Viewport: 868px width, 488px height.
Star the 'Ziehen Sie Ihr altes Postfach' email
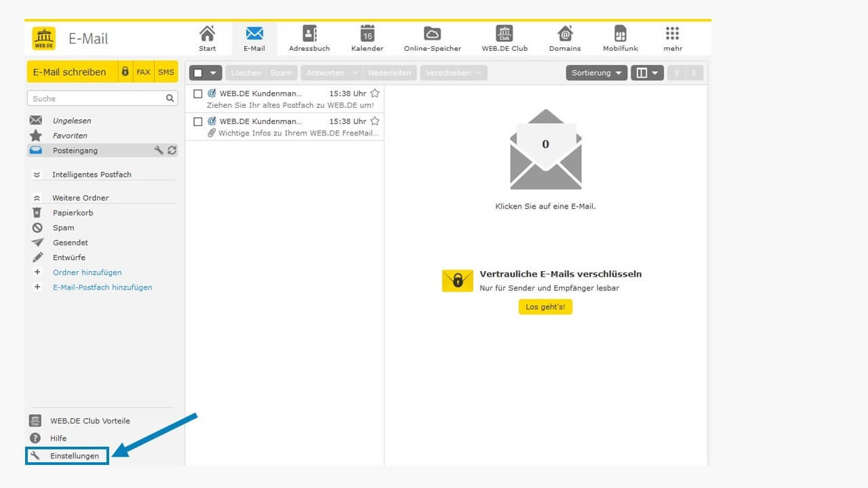tap(374, 94)
